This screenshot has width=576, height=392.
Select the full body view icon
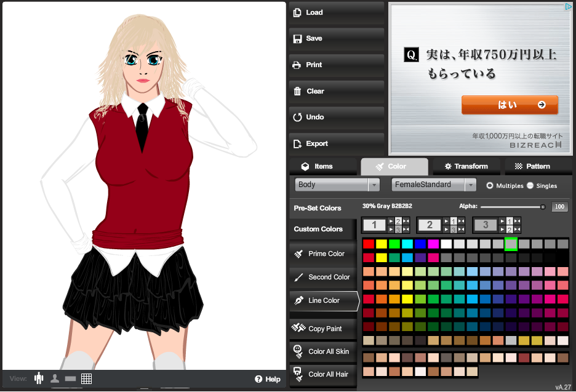coord(39,378)
